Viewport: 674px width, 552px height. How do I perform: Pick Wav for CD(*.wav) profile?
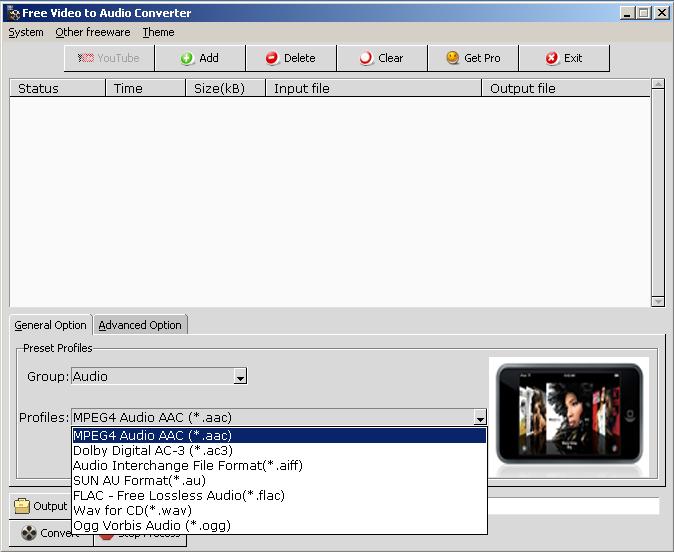point(279,511)
